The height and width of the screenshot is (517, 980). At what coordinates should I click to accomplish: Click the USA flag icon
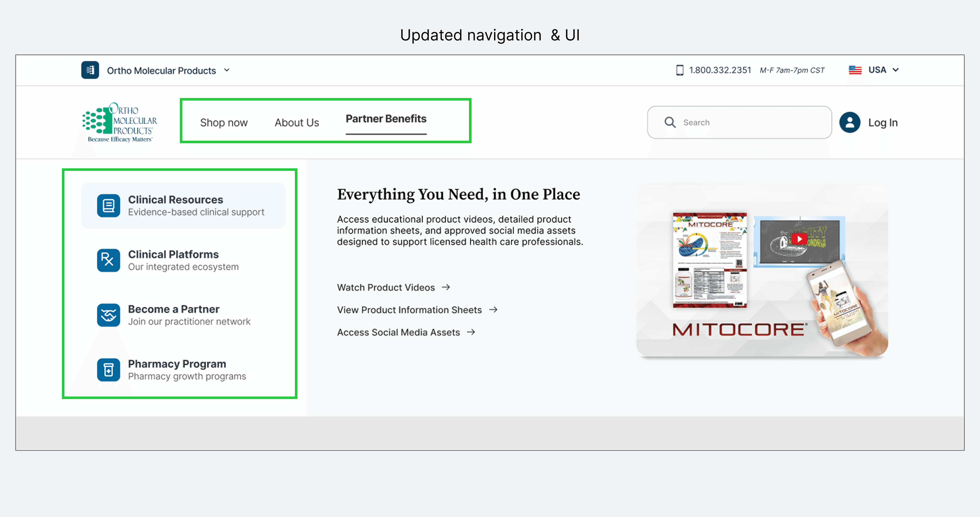pos(855,70)
